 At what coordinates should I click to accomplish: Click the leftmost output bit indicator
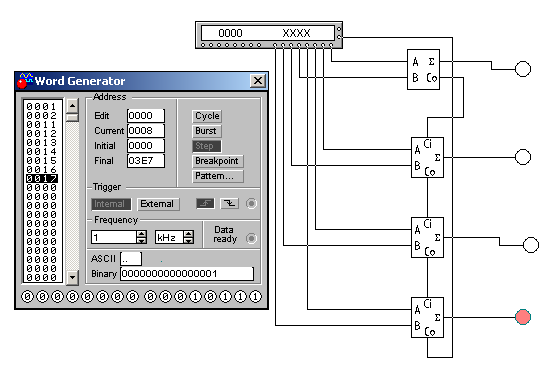(x=27, y=297)
